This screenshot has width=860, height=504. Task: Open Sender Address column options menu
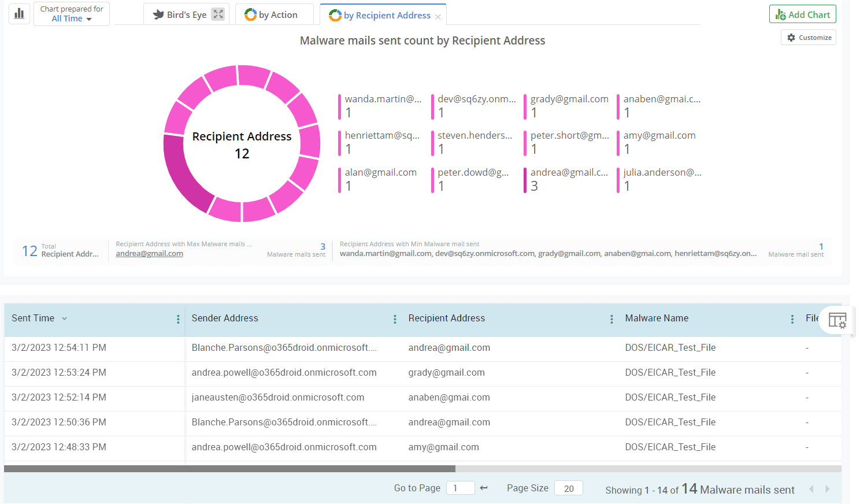395,319
